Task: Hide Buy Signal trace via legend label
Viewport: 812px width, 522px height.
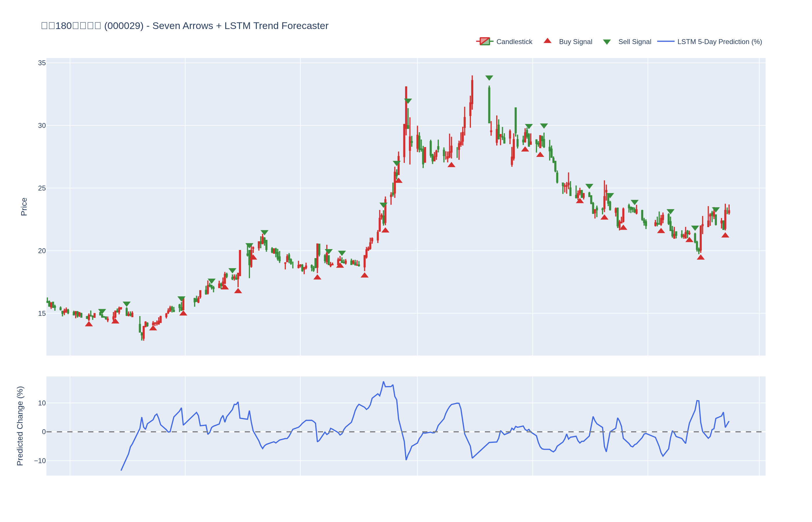Action: tap(575, 42)
